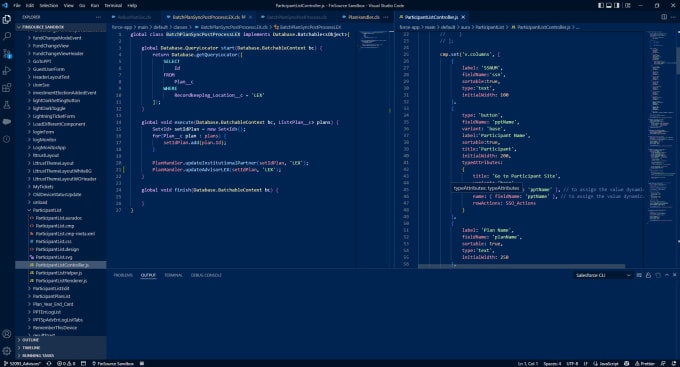The image size is (680, 367).
Task: Click the git branch name in status bar
Action: (22, 364)
